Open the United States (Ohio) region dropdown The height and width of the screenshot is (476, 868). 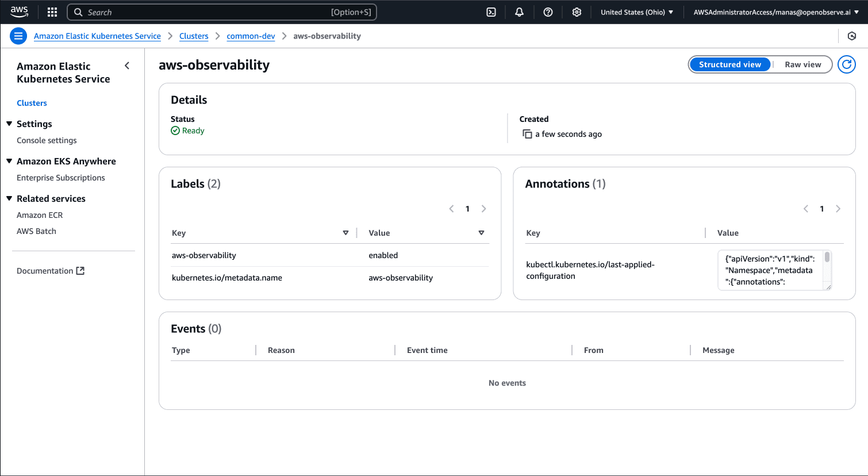point(636,12)
